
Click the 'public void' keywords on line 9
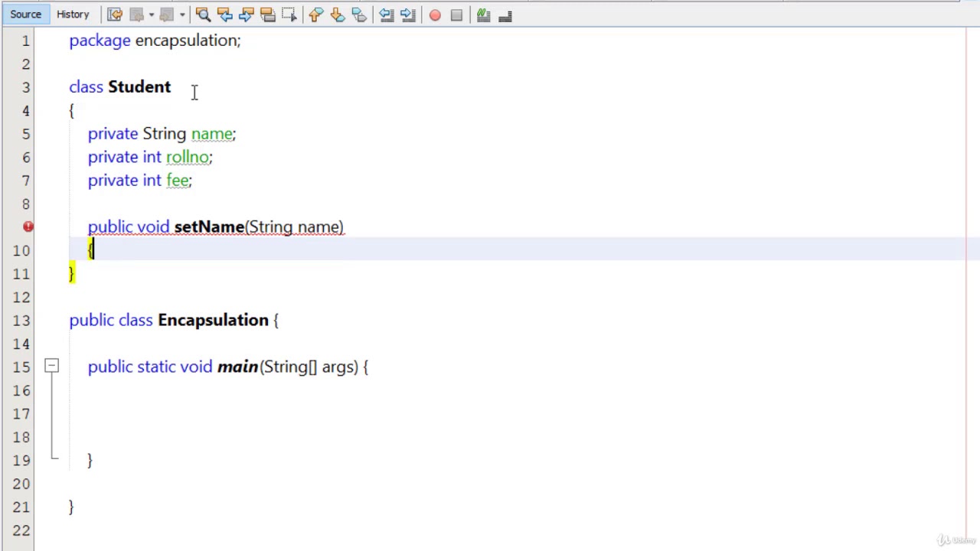coord(129,227)
